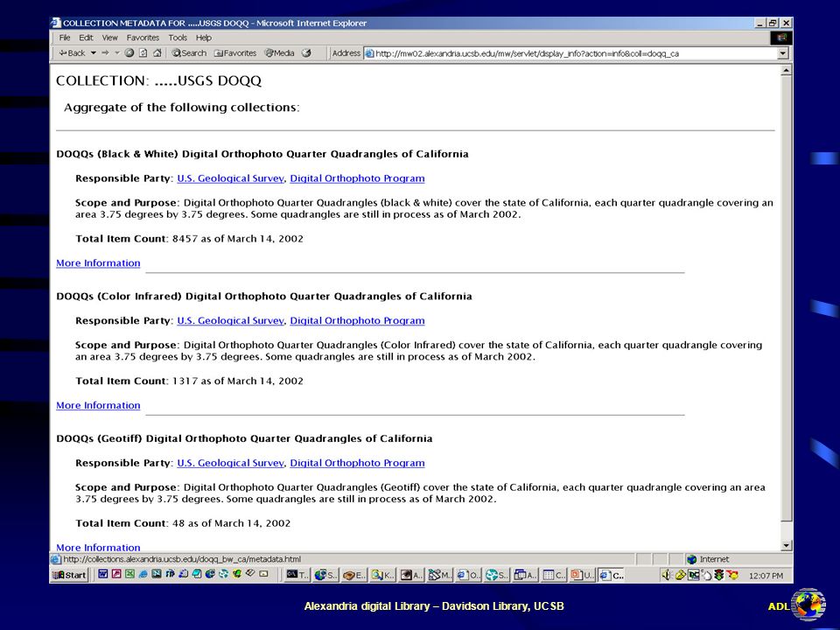Image resolution: width=840 pixels, height=630 pixels.
Task: Open U.S. Geological Survey link under Geotiff
Action: coord(230,463)
